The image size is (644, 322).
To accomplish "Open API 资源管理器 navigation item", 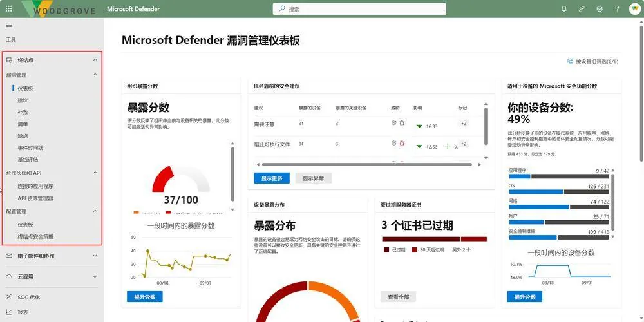I will pos(35,198).
